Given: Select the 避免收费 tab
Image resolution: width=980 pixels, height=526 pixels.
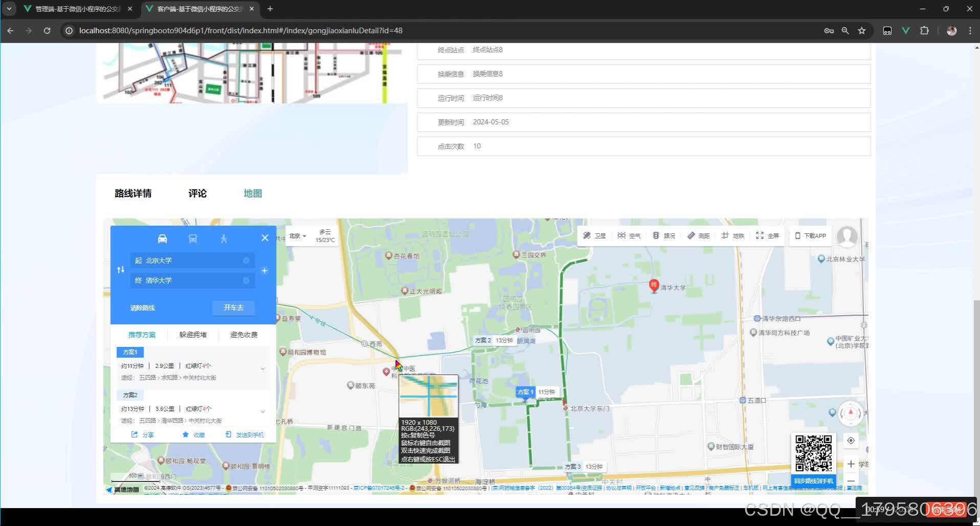Looking at the screenshot, I should pos(244,335).
